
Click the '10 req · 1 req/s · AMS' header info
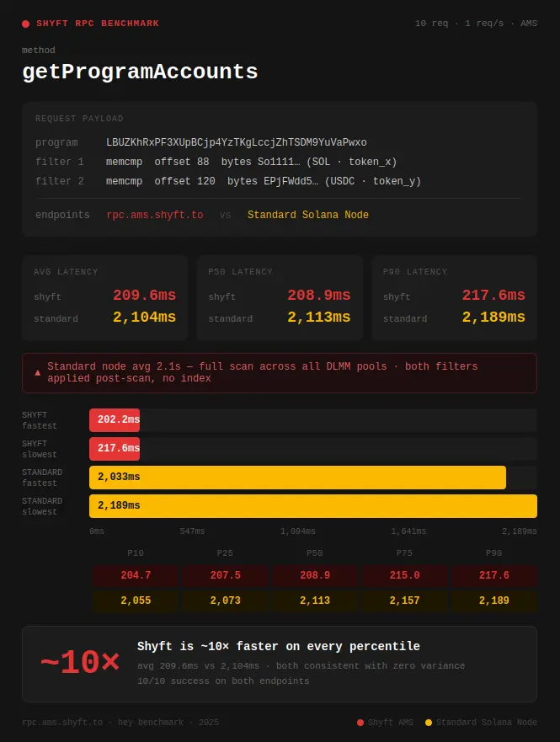tap(476, 24)
